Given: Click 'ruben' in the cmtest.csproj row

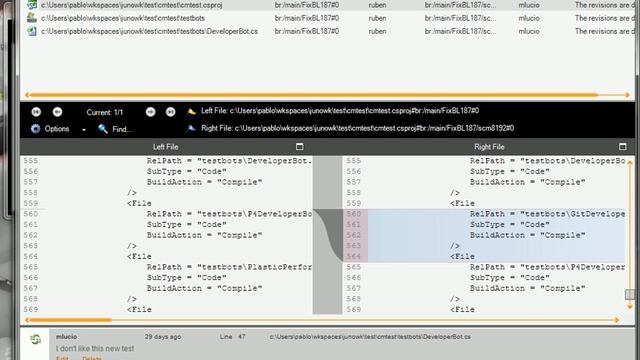Looking at the screenshot, I should click(x=377, y=5).
